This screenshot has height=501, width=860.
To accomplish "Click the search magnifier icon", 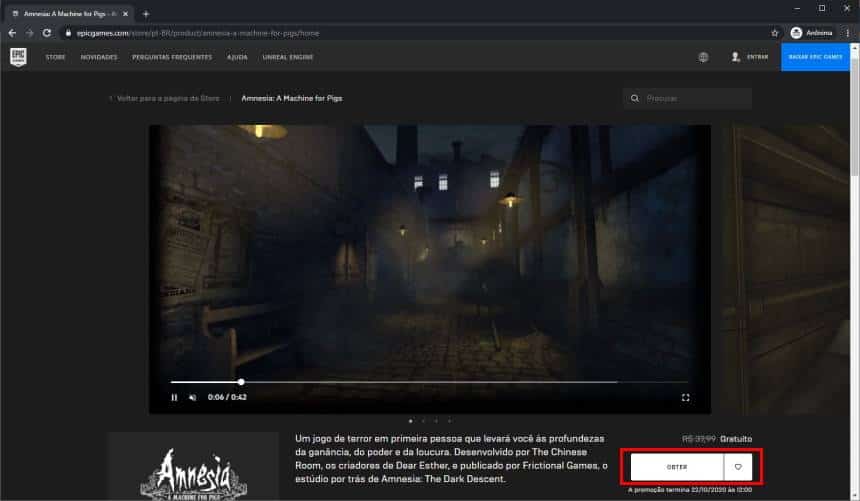I will (635, 98).
